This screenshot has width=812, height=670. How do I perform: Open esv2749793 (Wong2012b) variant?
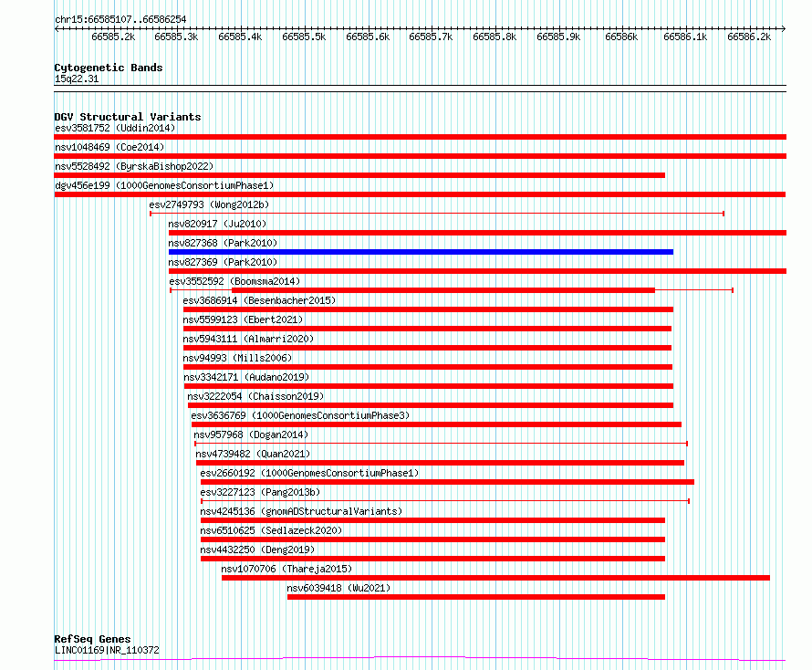coord(436,214)
